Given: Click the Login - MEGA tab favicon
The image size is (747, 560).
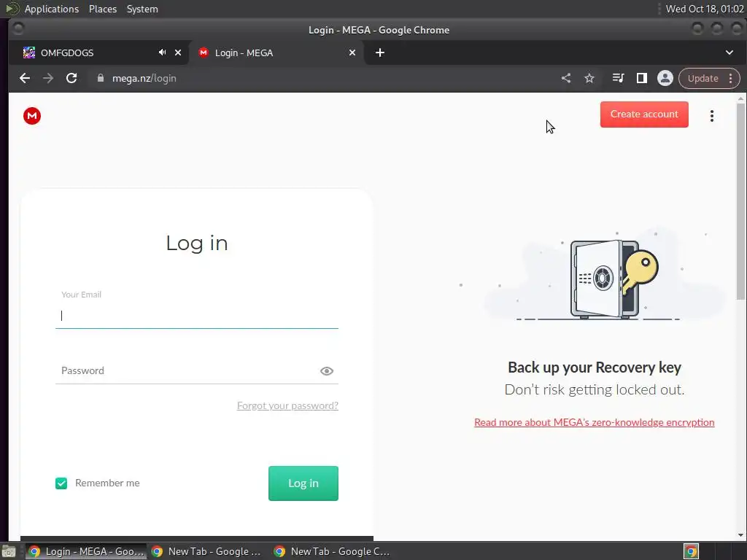Looking at the screenshot, I should click(x=204, y=52).
